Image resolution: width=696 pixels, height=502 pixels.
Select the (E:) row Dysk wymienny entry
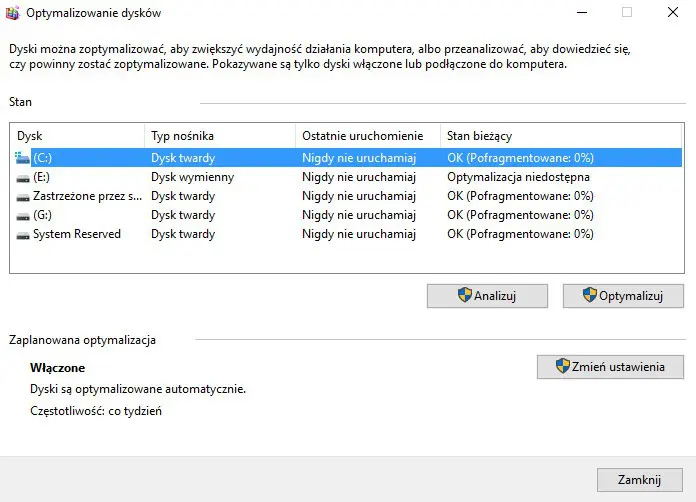click(192, 177)
